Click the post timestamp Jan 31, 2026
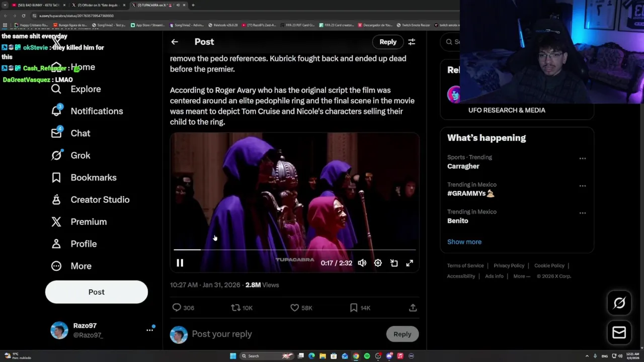The width and height of the screenshot is (644, 362). [x=205, y=285]
